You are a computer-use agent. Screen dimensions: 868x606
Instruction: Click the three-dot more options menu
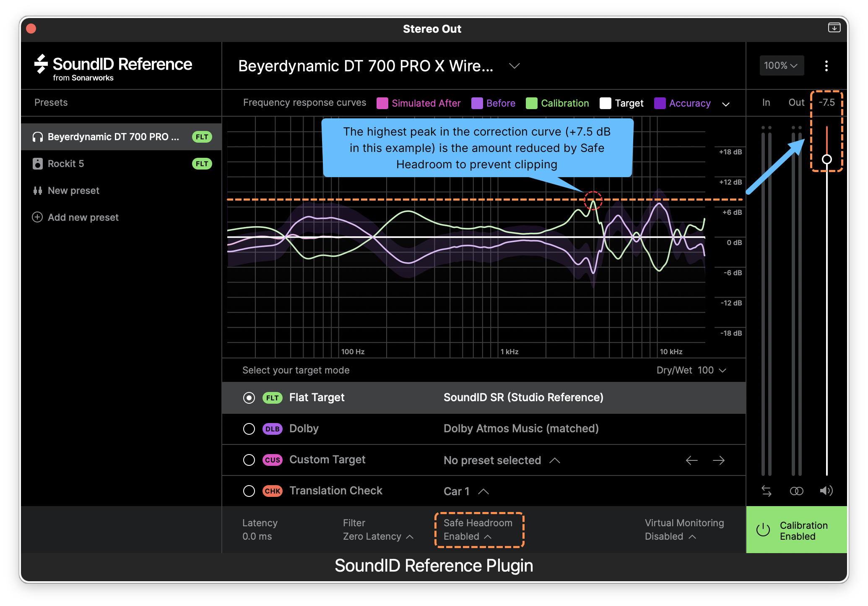pyautogui.click(x=826, y=66)
